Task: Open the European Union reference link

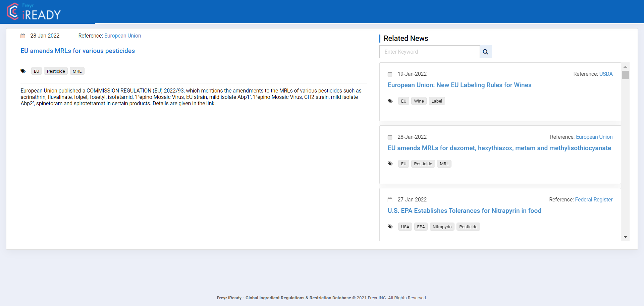Action: [122, 36]
